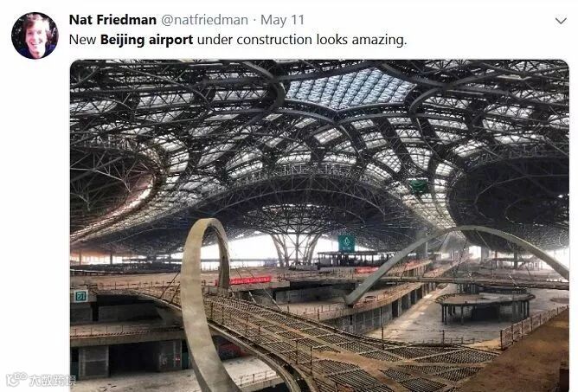Click the Nat Friedman display name
Viewport: 578px width, 392px height.
112,20
